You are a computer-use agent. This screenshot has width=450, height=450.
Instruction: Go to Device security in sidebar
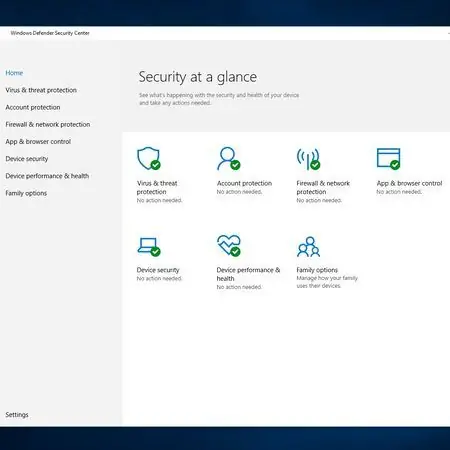27,159
